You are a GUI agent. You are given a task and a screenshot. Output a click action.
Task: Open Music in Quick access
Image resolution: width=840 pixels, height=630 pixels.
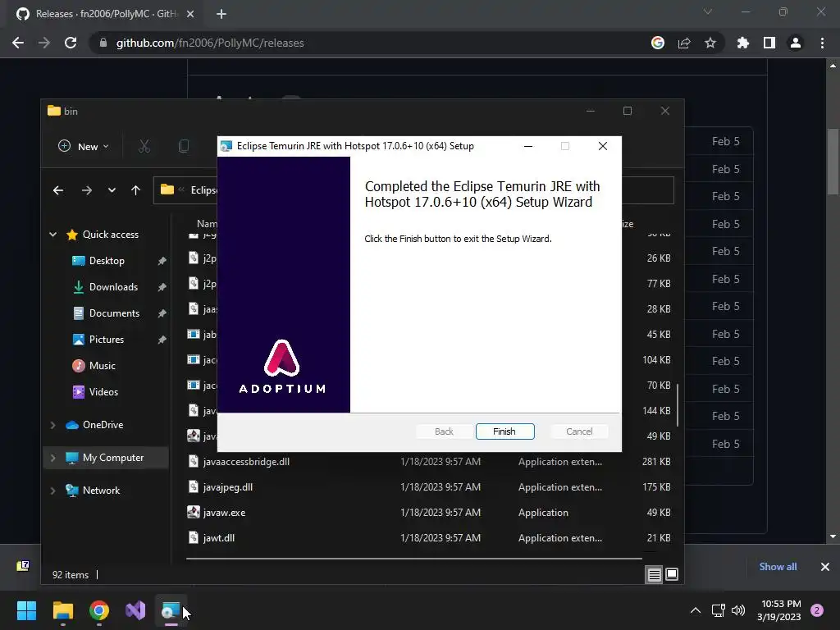[x=102, y=366]
